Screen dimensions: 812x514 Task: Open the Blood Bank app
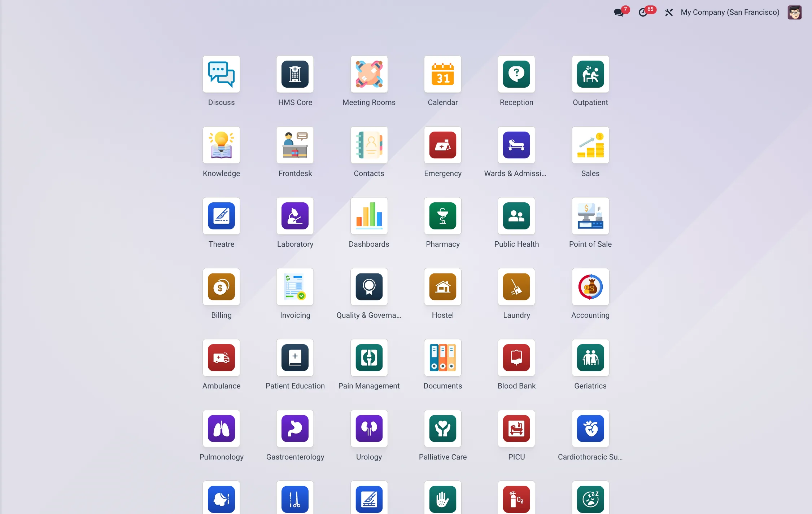(x=516, y=358)
